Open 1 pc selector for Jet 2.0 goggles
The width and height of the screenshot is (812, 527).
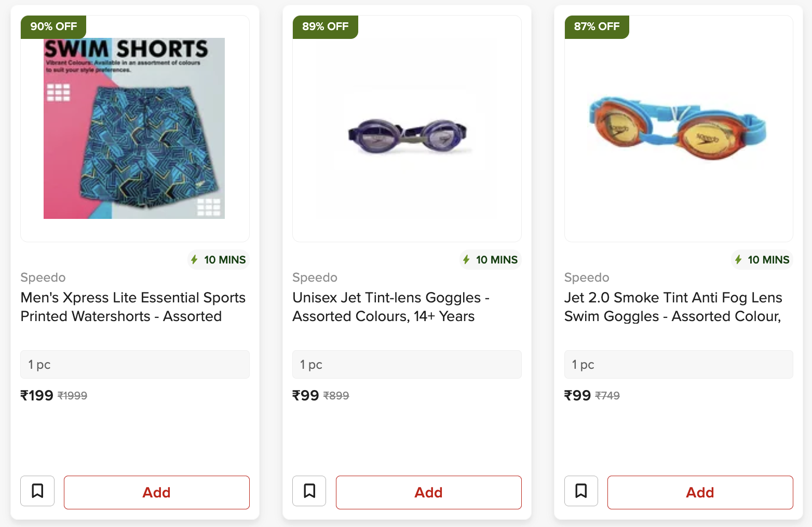coord(679,365)
